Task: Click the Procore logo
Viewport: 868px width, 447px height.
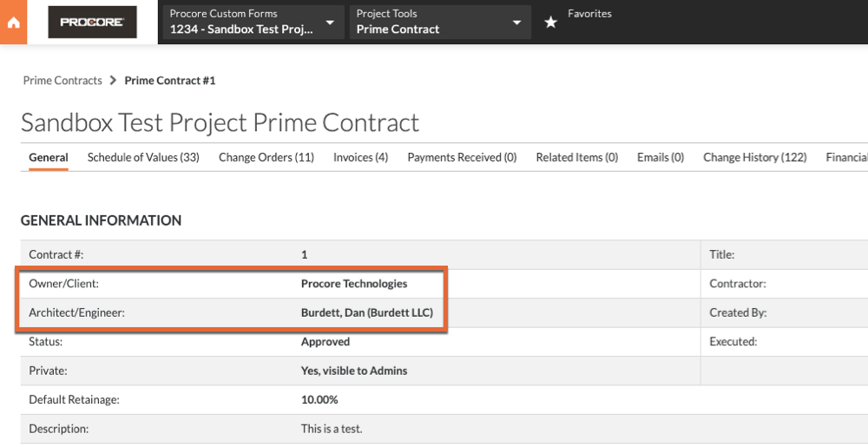Action: tap(93, 22)
